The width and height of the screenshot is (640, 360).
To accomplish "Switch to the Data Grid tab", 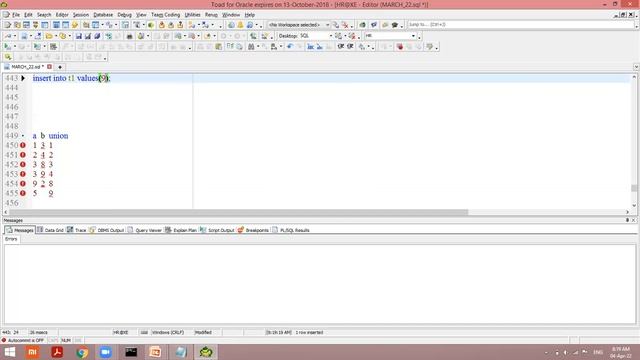I will (x=51, y=230).
